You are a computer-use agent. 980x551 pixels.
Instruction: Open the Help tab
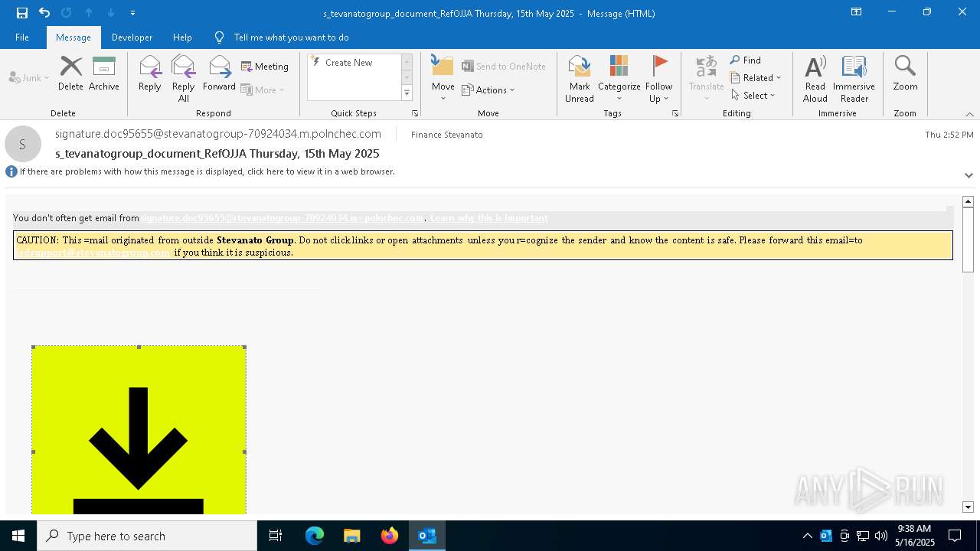click(x=182, y=37)
